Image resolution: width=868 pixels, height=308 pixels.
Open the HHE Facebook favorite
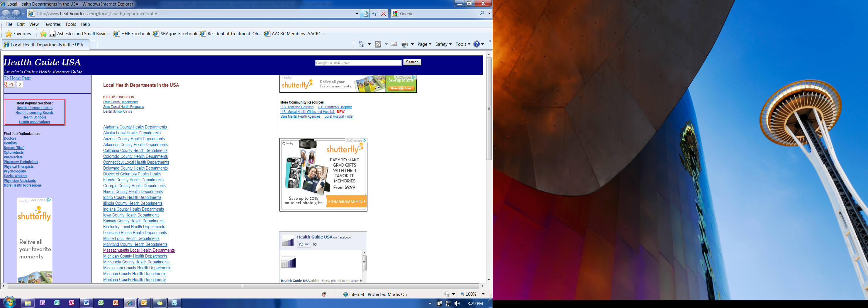coord(132,34)
